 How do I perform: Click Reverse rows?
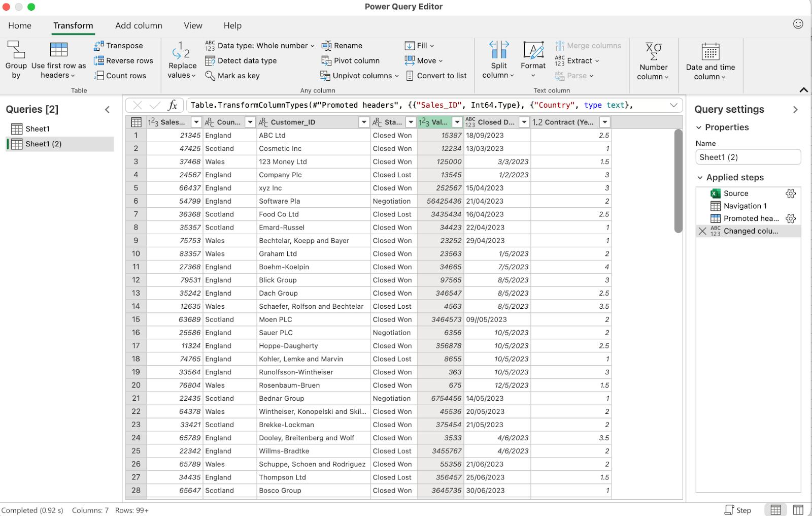(x=123, y=60)
